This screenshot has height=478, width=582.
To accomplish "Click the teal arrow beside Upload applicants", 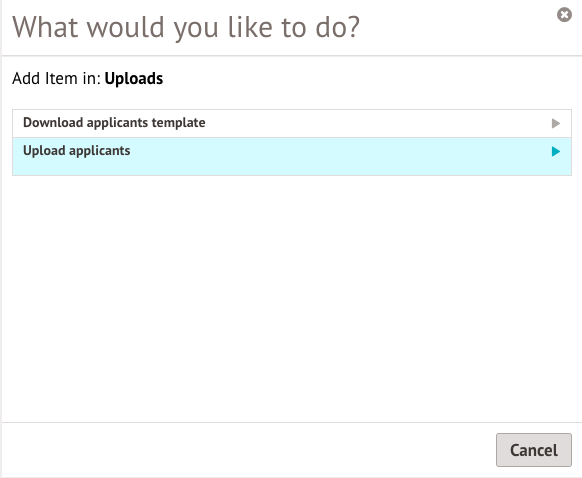I will click(556, 151).
